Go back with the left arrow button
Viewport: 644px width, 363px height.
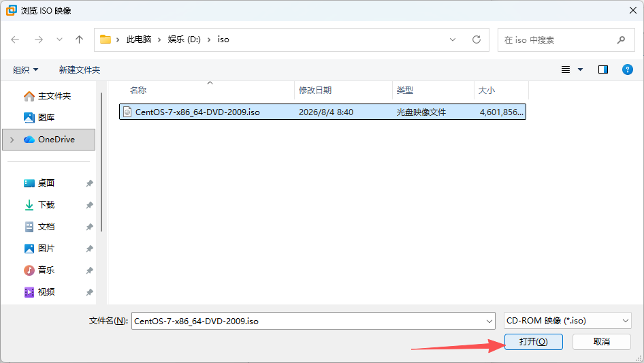15,40
